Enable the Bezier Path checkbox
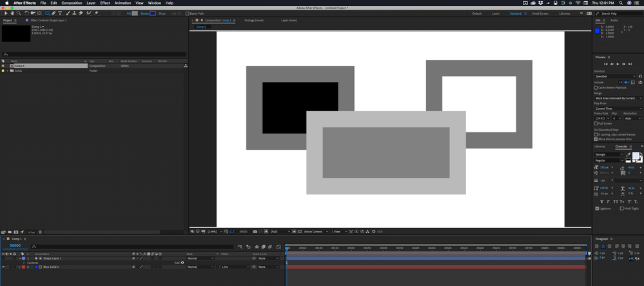The height and width of the screenshot is (286, 644). click(x=188, y=13)
